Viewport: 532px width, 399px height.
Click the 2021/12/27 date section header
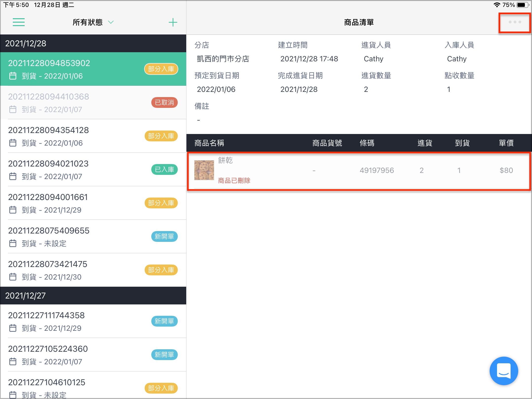pos(93,296)
